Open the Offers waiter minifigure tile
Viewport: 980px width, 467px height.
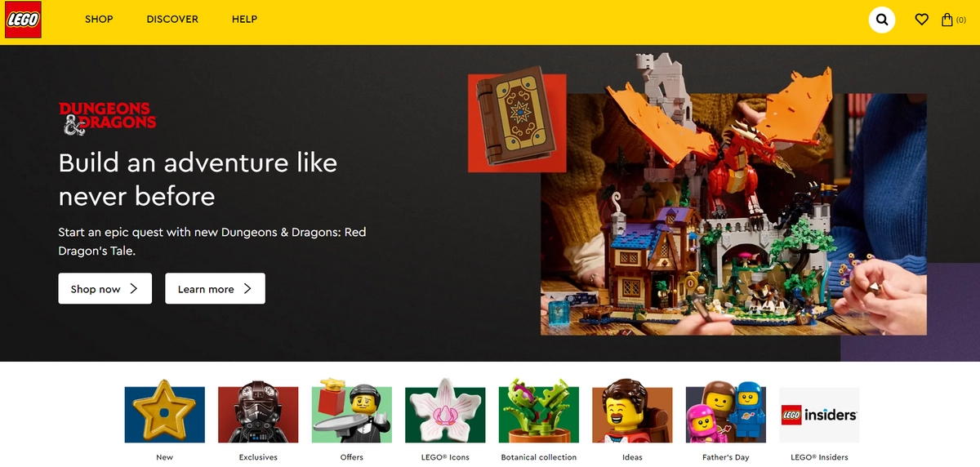[x=352, y=415]
